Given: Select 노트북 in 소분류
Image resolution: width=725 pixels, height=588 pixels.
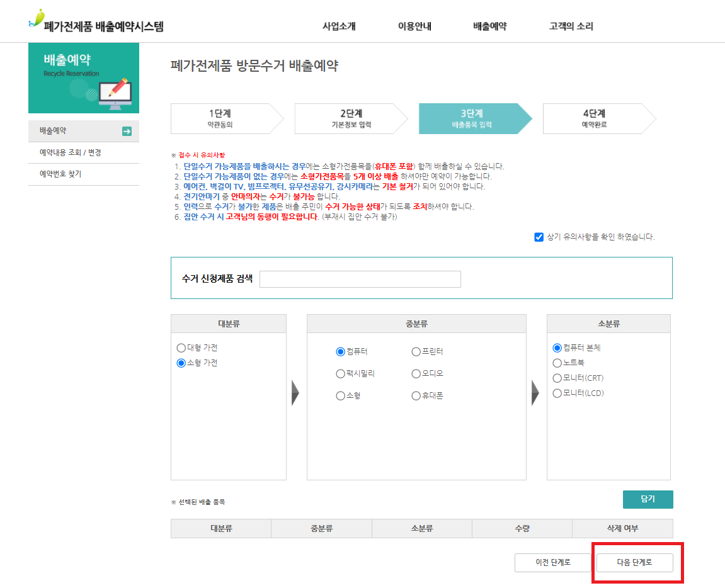Looking at the screenshot, I should [557, 363].
